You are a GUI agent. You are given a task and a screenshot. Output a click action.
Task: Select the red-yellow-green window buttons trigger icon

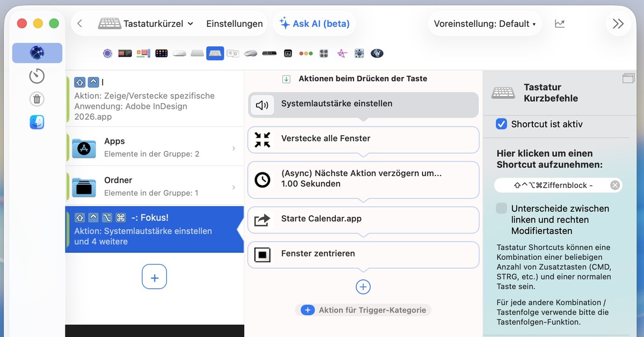point(306,53)
